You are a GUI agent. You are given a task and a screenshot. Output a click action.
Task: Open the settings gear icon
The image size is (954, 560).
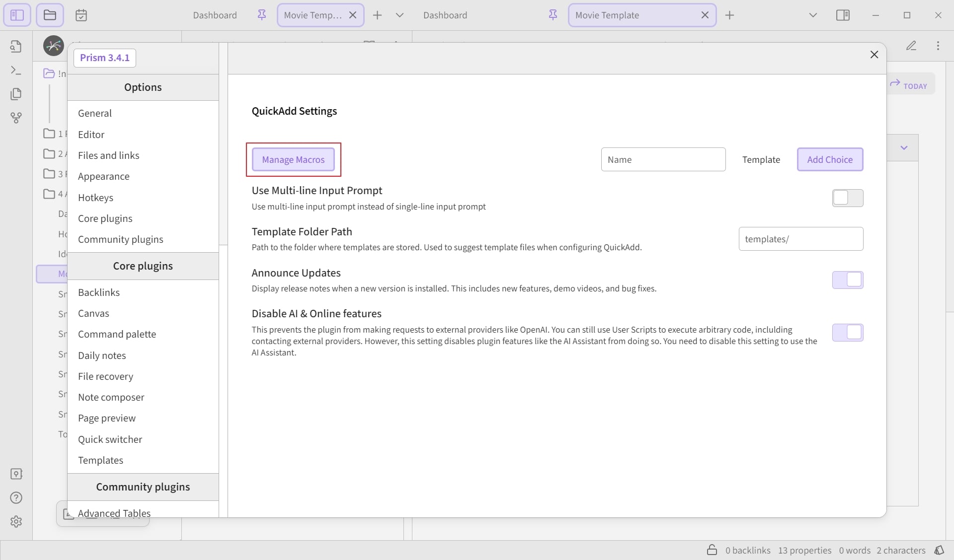pos(16,522)
